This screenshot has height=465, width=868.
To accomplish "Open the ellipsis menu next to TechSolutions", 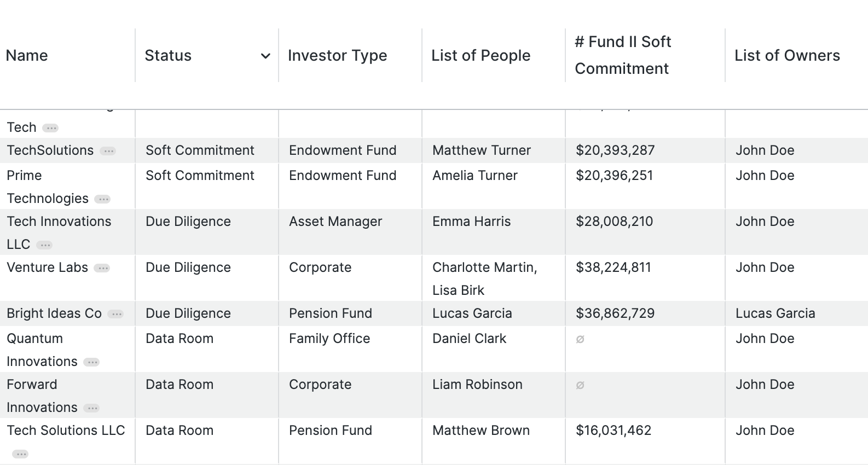I will point(108,151).
